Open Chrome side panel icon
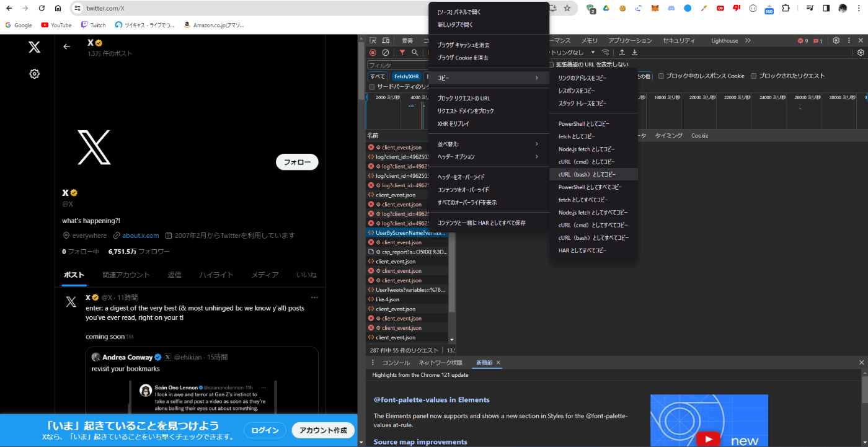 tap(826, 8)
